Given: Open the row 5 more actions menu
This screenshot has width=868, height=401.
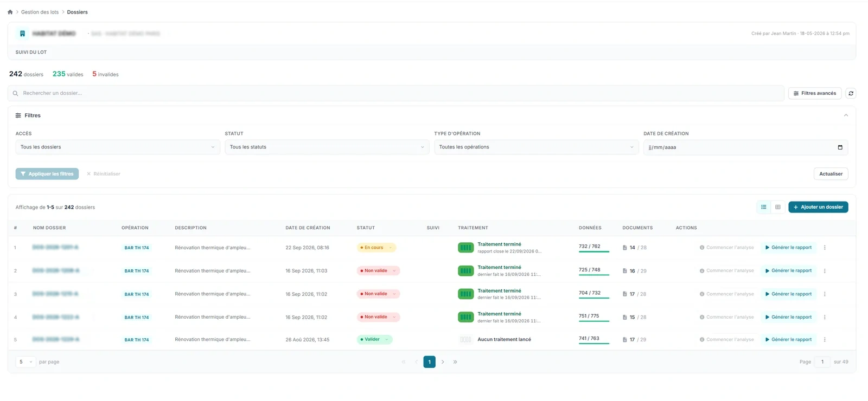Looking at the screenshot, I should [x=825, y=340].
